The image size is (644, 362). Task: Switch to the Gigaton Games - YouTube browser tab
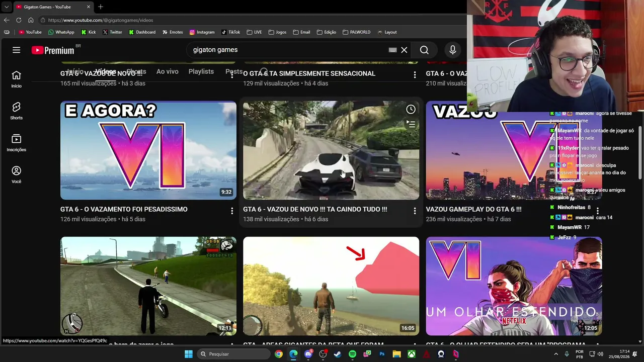[52, 7]
